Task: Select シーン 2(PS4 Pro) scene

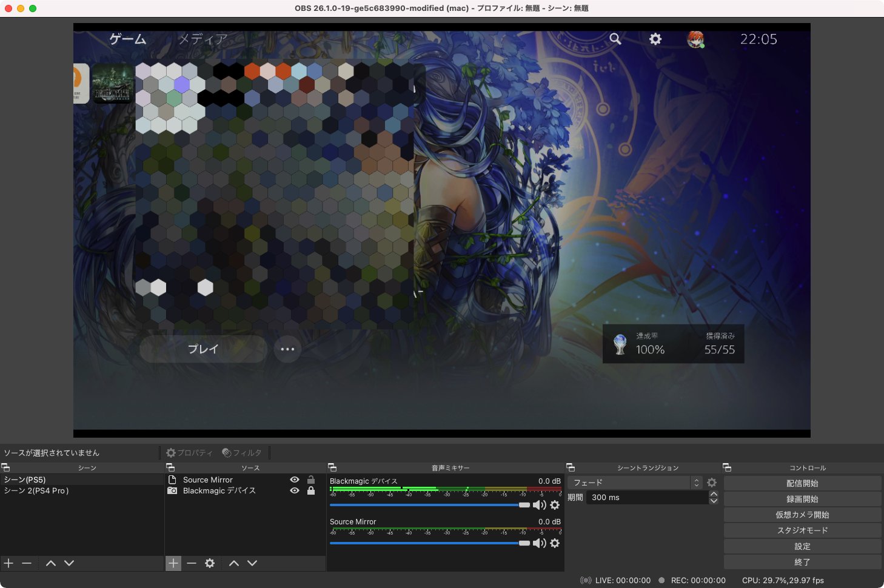Action: [81, 490]
